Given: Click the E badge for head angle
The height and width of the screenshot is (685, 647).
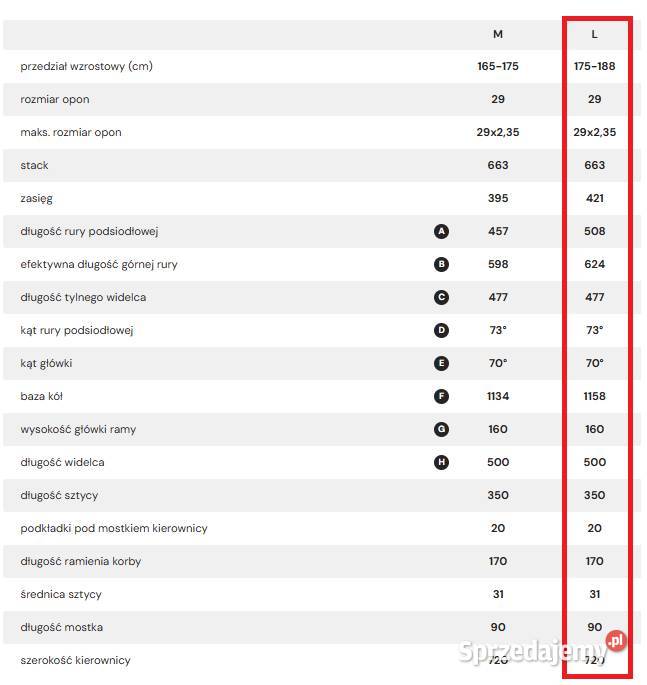Looking at the screenshot, I should coord(441,363).
